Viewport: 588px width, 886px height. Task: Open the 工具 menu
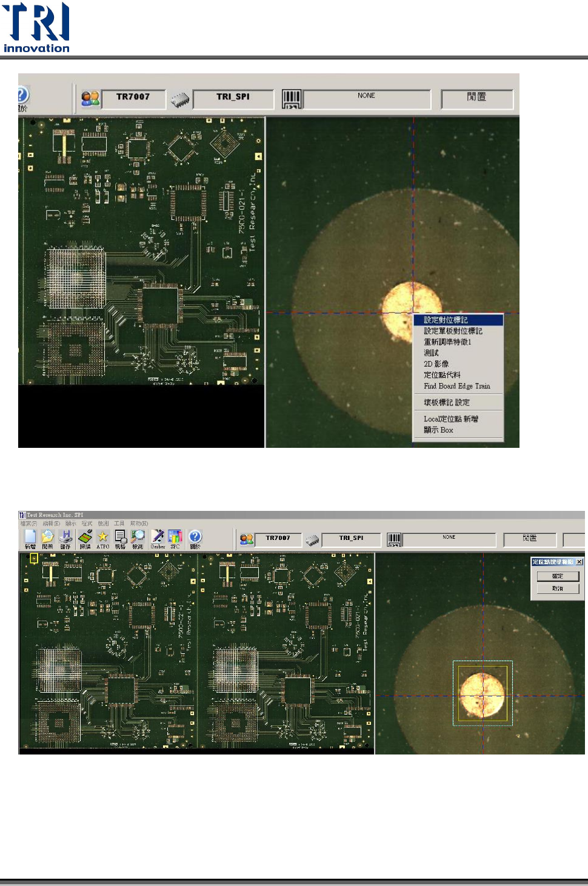tap(119, 524)
